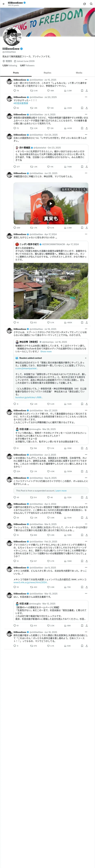The width and height of the screenshot is (95, 868).
Task: Switch to the Replies tab
Action: (x=47, y=73)
